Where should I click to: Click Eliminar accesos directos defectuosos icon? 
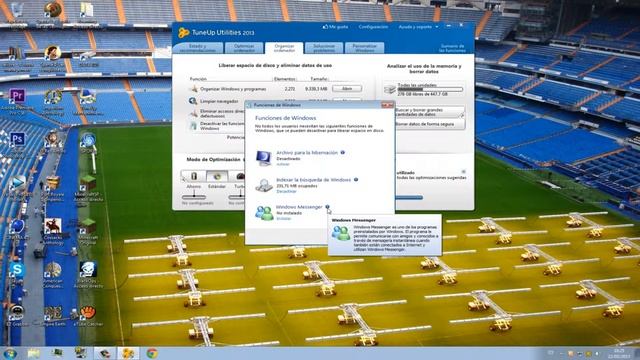click(194, 113)
